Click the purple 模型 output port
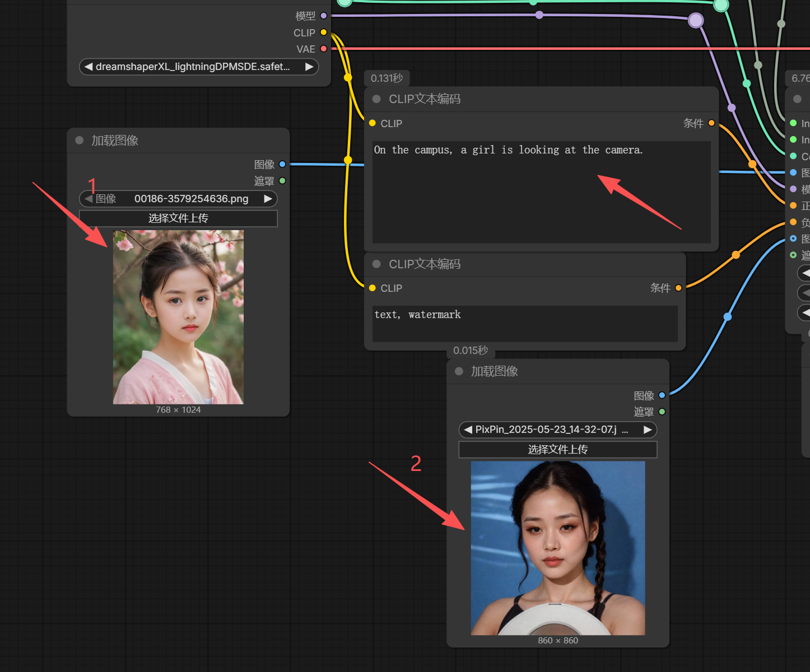This screenshot has height=672, width=810. (x=323, y=16)
